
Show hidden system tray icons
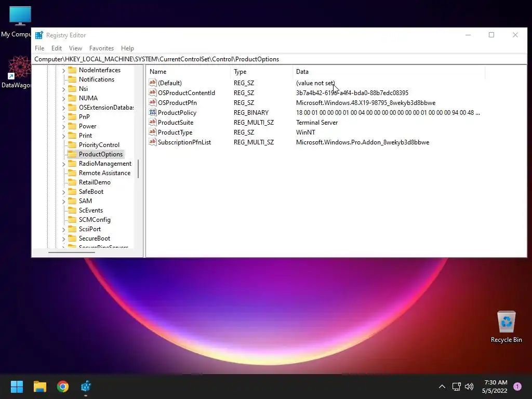pos(442,387)
